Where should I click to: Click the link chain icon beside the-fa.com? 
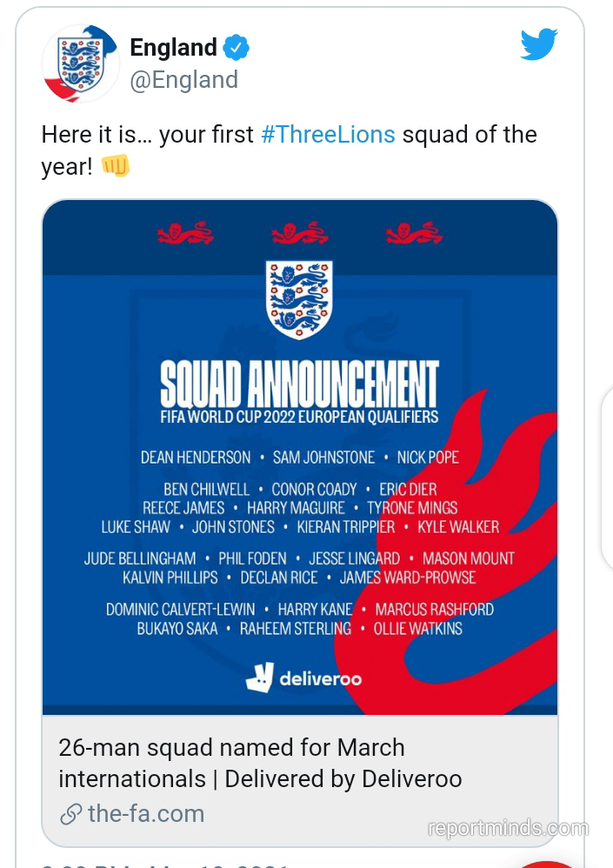[70, 814]
